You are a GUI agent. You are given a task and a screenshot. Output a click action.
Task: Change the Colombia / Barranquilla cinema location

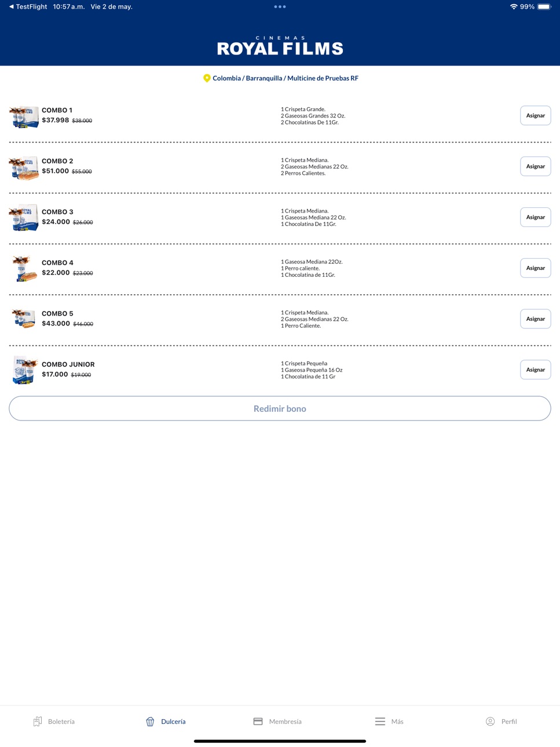pyautogui.click(x=285, y=78)
